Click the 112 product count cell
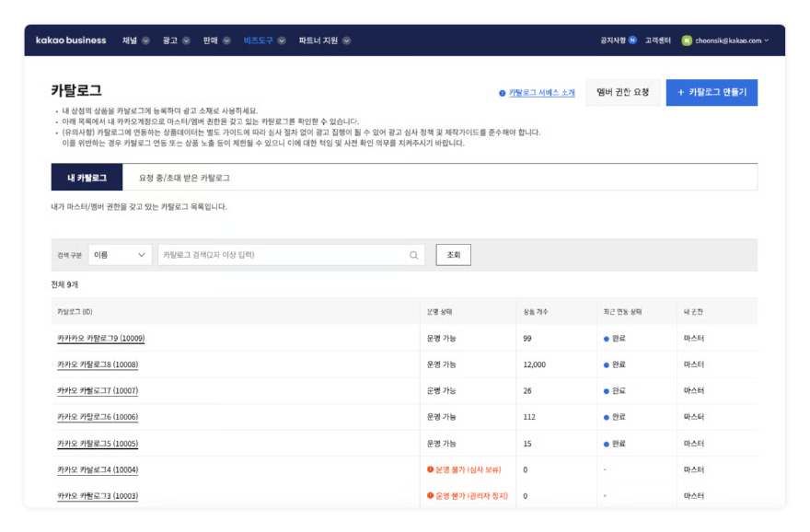 tap(529, 417)
